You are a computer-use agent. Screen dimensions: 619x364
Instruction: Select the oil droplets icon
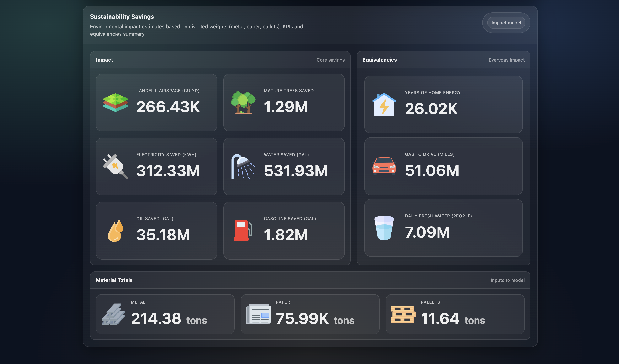[116, 230]
